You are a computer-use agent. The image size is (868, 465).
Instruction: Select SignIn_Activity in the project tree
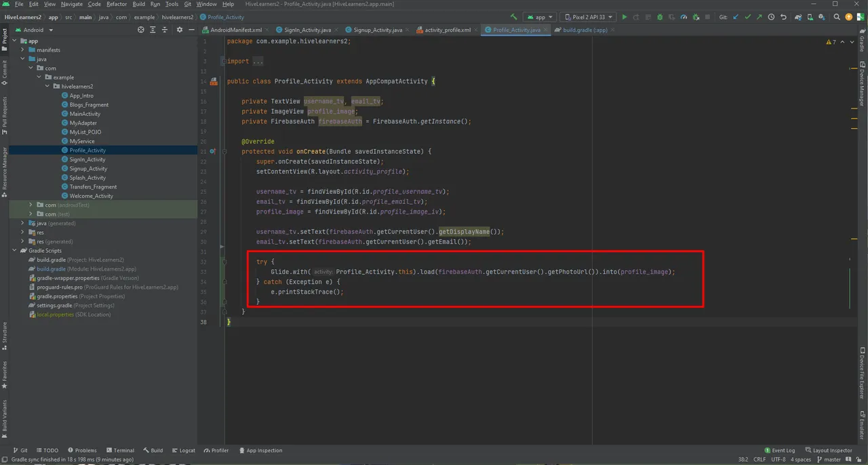(x=88, y=159)
